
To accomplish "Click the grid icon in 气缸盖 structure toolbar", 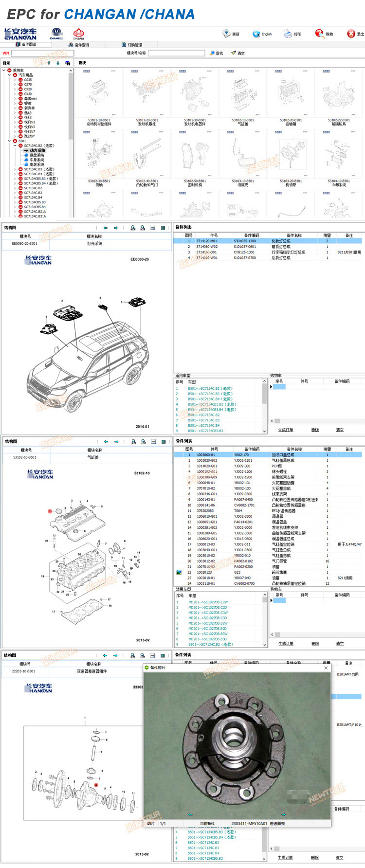I will 164,442.
